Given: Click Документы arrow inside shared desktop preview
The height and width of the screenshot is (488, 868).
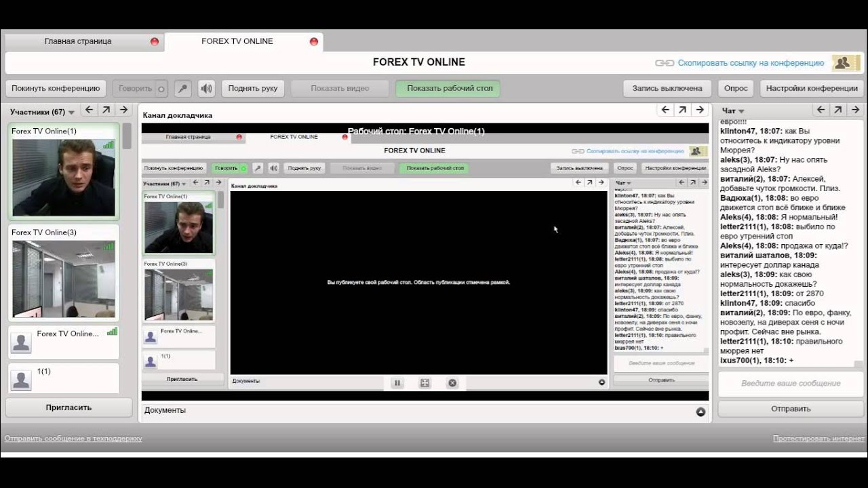Looking at the screenshot, I should pyautogui.click(x=601, y=382).
